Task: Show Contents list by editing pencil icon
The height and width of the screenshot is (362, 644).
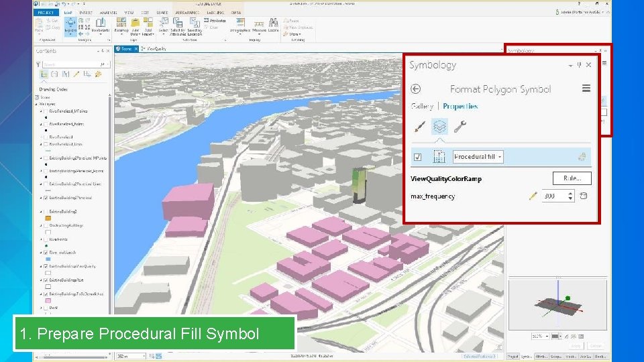Action: pos(76,74)
